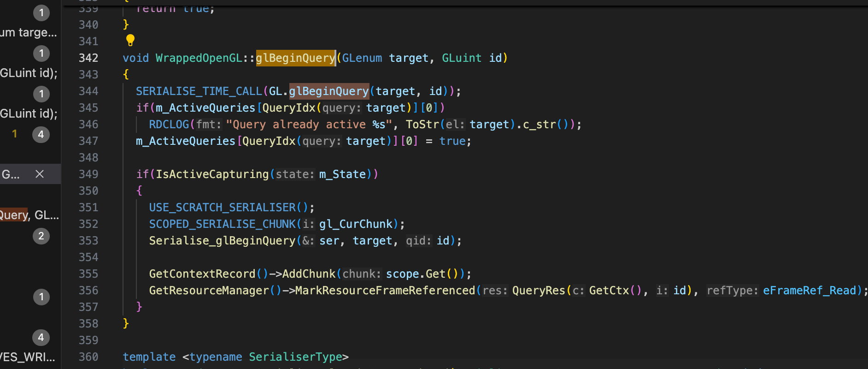
Task: Click the SerialiserType template parameter on line 360
Action: coord(295,357)
